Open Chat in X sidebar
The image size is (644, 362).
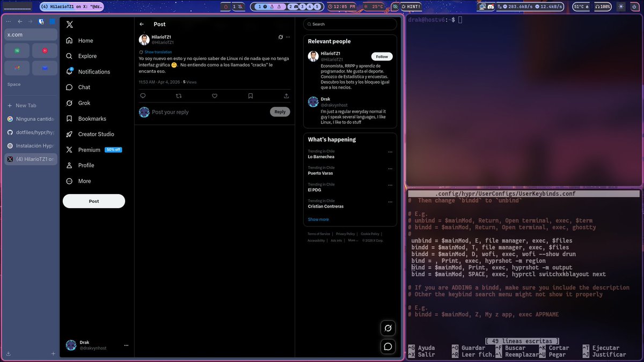pos(78,87)
